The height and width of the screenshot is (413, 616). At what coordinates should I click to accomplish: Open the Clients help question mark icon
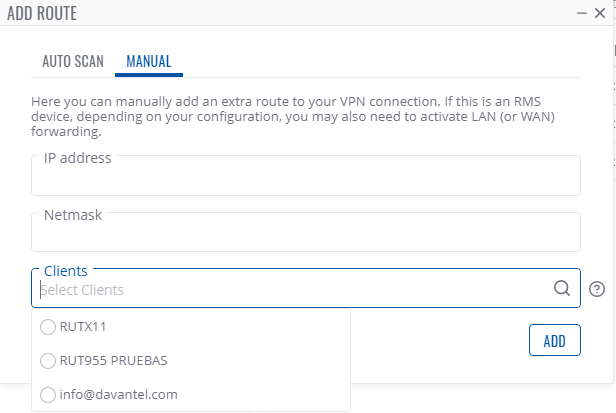597,289
